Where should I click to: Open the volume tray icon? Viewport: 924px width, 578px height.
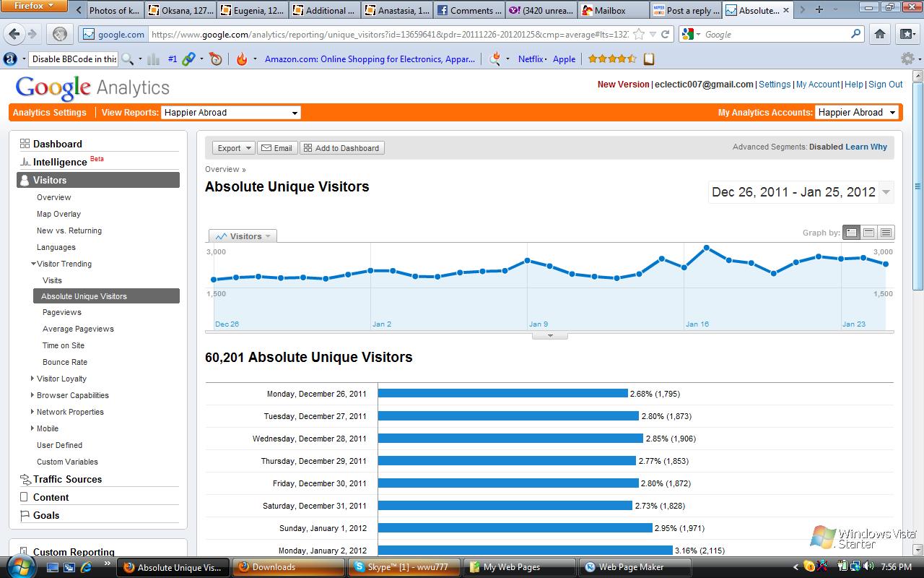point(867,567)
